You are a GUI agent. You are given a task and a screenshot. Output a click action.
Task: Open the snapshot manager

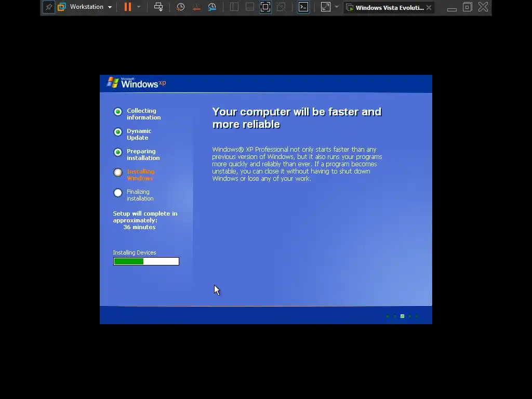pos(212,7)
